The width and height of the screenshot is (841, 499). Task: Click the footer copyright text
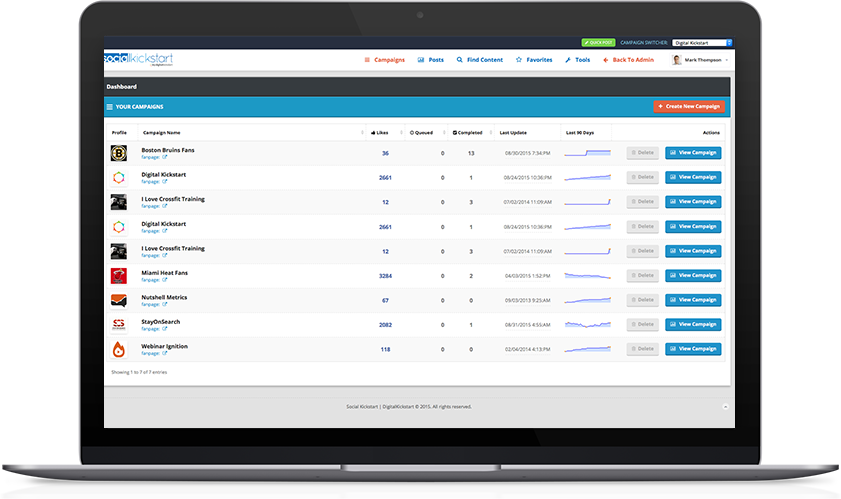(x=409, y=407)
